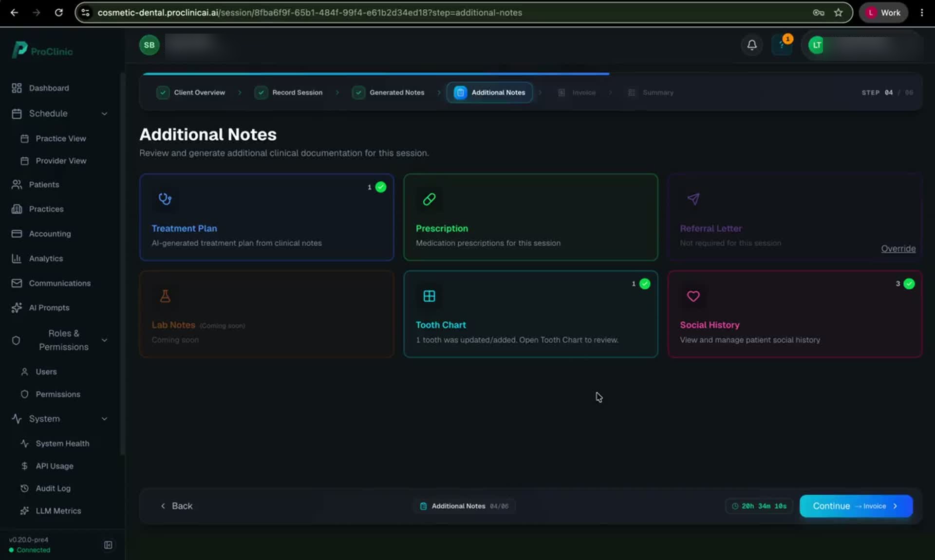The width and height of the screenshot is (935, 560).
Task: Click the System activity pulse icon
Action: [x=17, y=419]
